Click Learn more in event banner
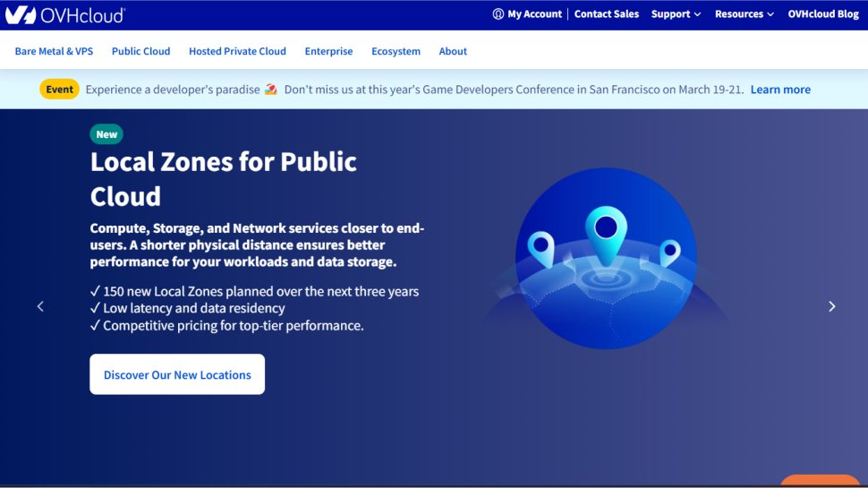868x488 pixels. coord(780,90)
